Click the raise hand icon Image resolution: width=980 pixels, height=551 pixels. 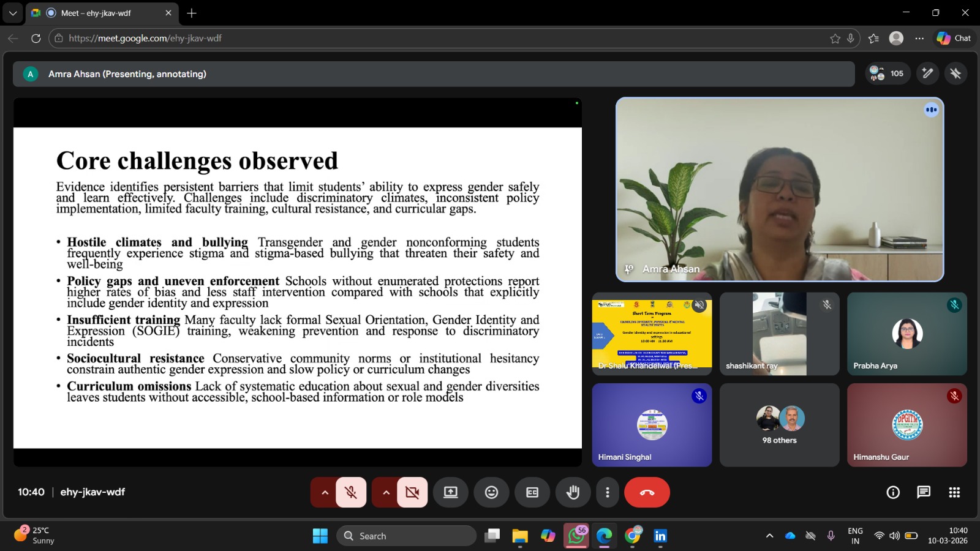click(573, 492)
